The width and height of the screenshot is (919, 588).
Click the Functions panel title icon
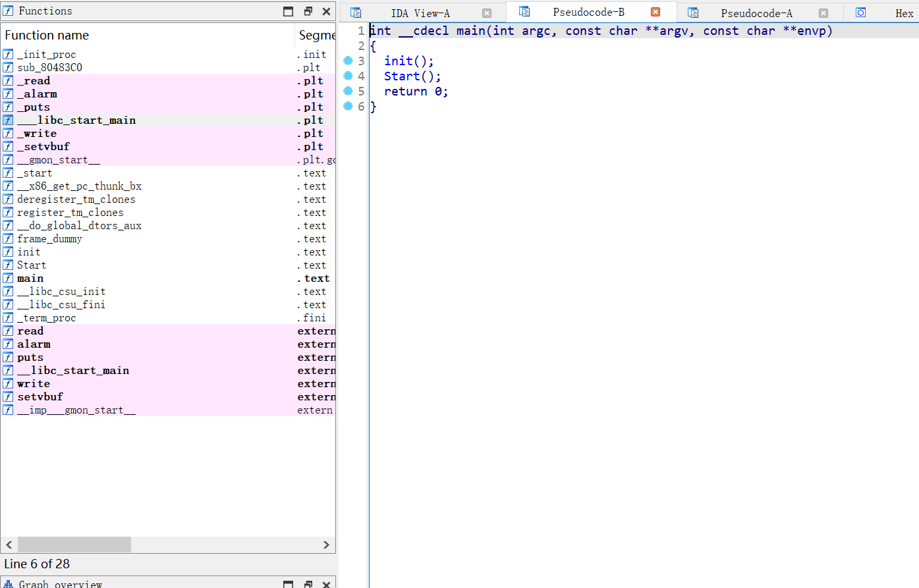(x=8, y=11)
